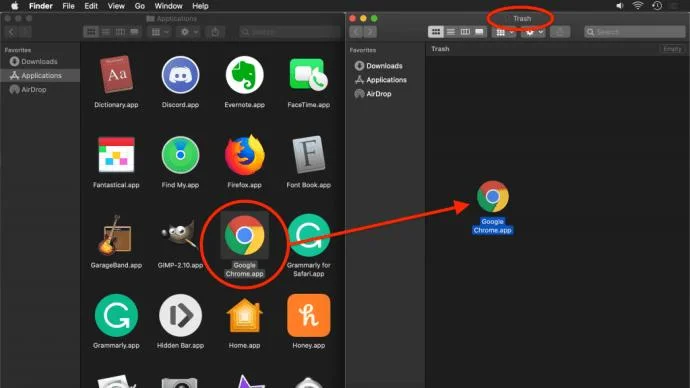The image size is (690, 388).
Task: Click the Search field in the Applications window
Action: tap(290, 32)
